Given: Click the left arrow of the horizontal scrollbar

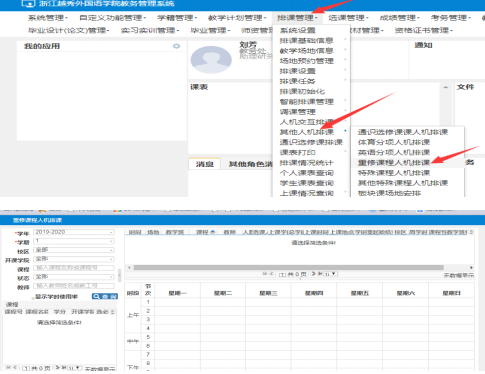Looking at the screenshot, I should [x=129, y=267].
